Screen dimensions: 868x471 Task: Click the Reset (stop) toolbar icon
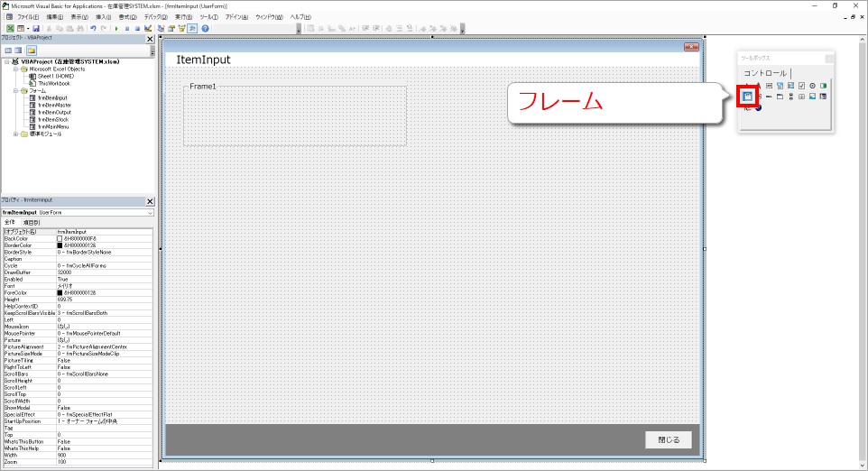coord(137,28)
